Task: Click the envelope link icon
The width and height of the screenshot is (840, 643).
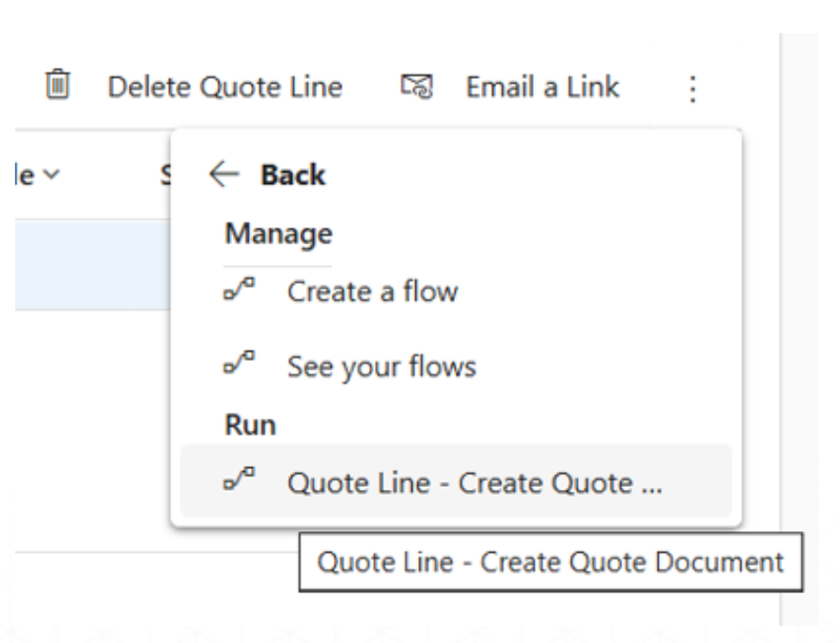Action: [x=416, y=88]
